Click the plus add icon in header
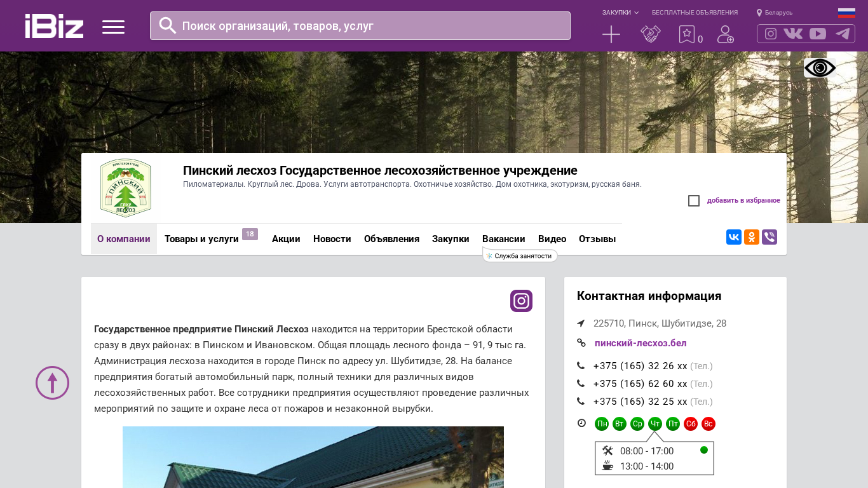868x488 pixels. pyautogui.click(x=611, y=34)
